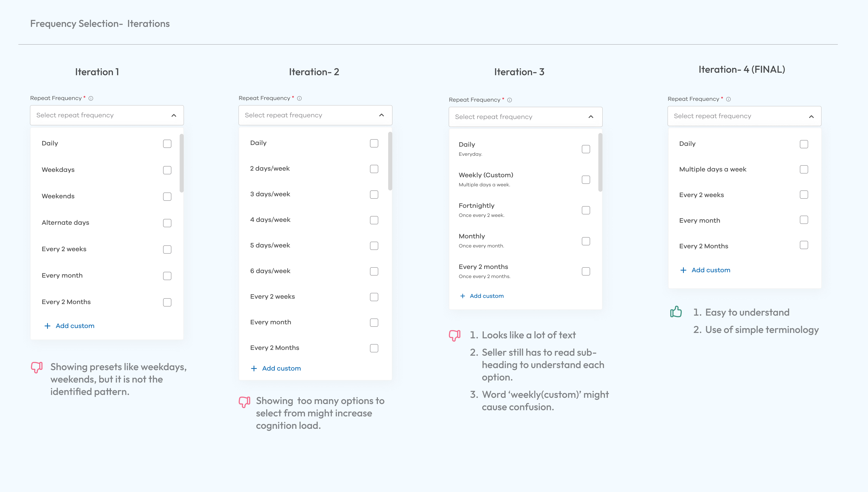Click Daily label in Iteration-2 list
This screenshot has width=868, height=492.
[258, 143]
